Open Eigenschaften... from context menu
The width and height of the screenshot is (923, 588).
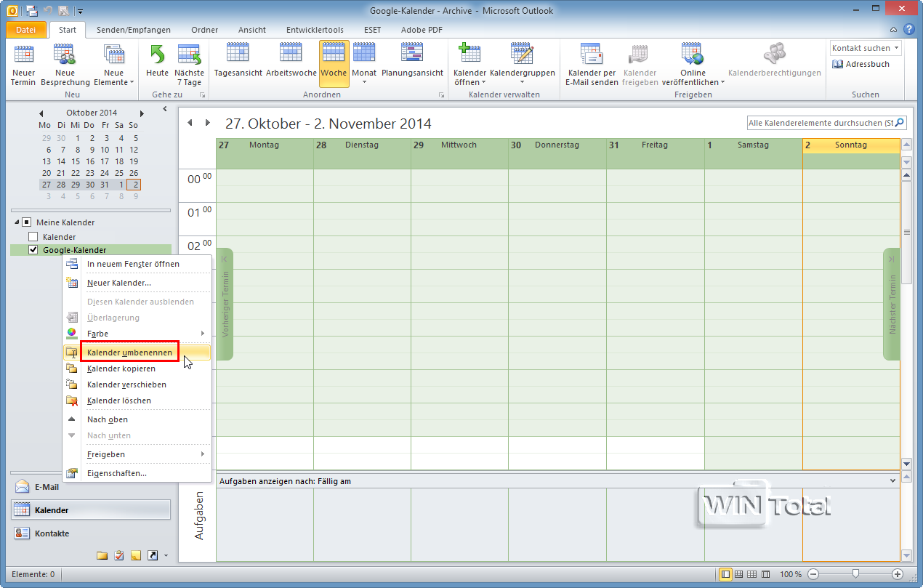[x=137, y=473]
